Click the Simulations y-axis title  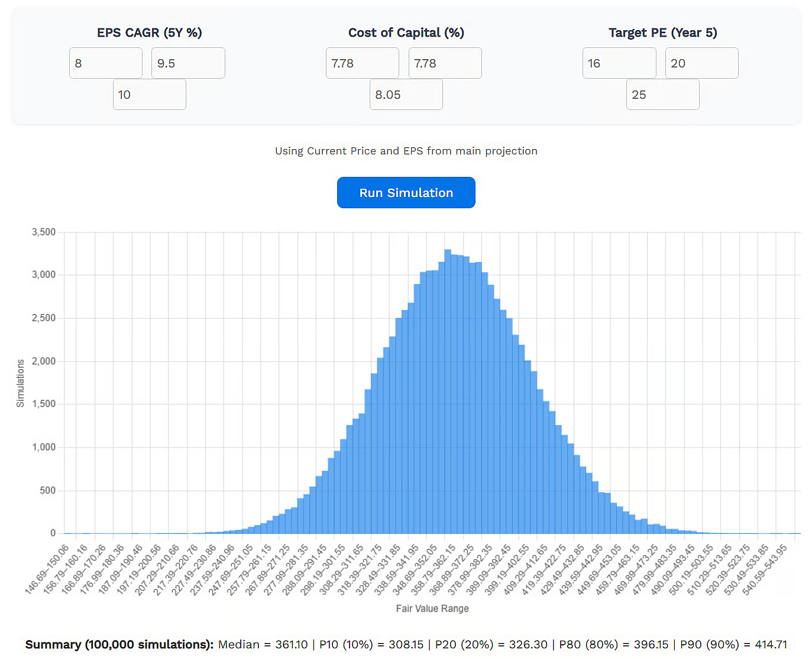click(21, 383)
